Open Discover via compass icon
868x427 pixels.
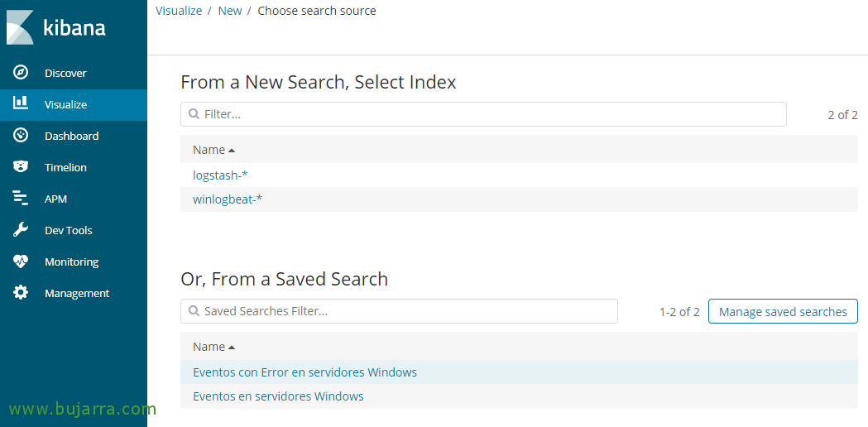[x=21, y=73]
